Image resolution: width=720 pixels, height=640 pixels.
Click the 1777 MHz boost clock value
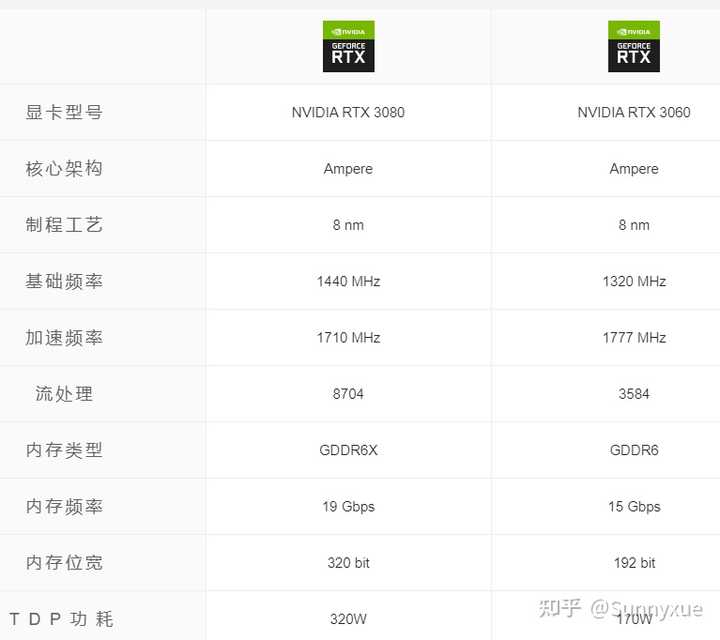click(634, 338)
